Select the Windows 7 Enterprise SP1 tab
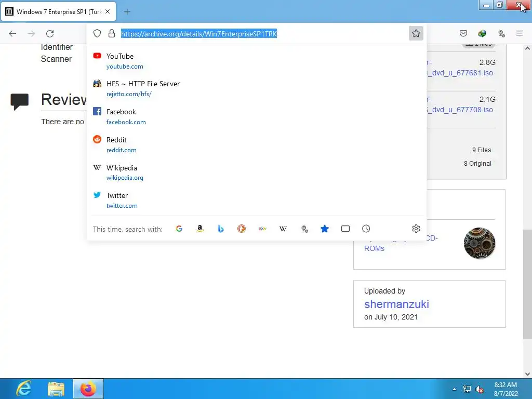 pyautogui.click(x=59, y=11)
